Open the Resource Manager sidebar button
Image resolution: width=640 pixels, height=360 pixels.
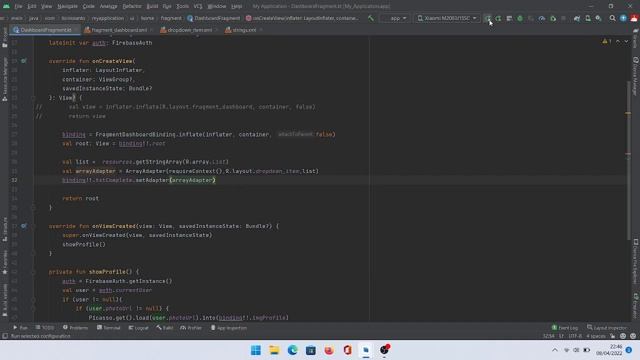tap(5, 79)
